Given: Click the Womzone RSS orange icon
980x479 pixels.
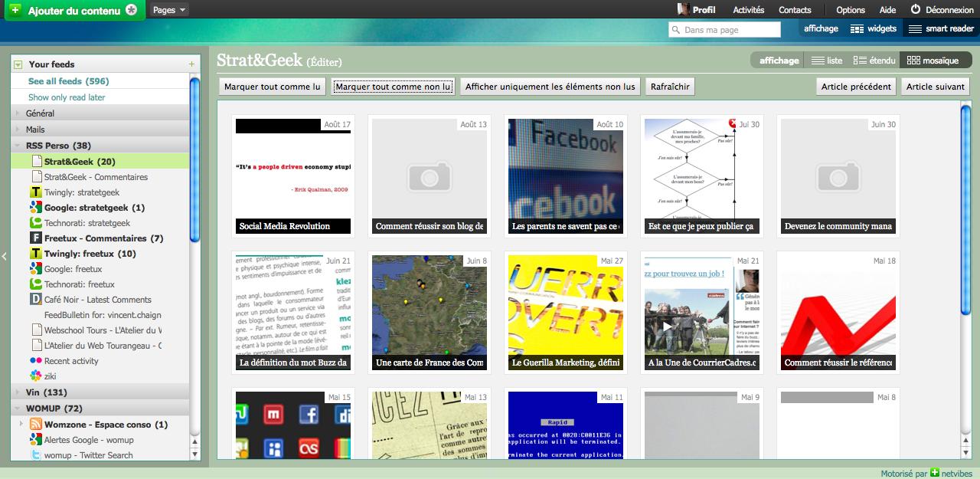Looking at the screenshot, I should coord(35,425).
